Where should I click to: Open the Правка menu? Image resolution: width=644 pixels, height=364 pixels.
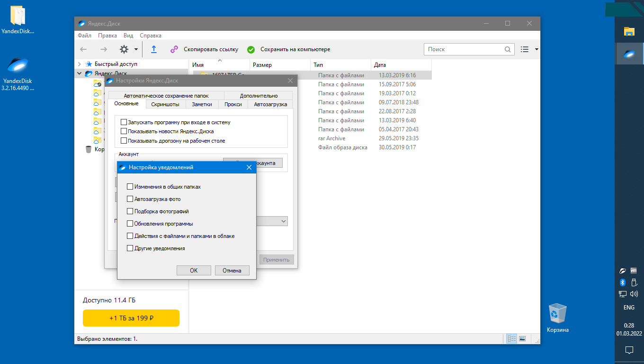pyautogui.click(x=107, y=36)
